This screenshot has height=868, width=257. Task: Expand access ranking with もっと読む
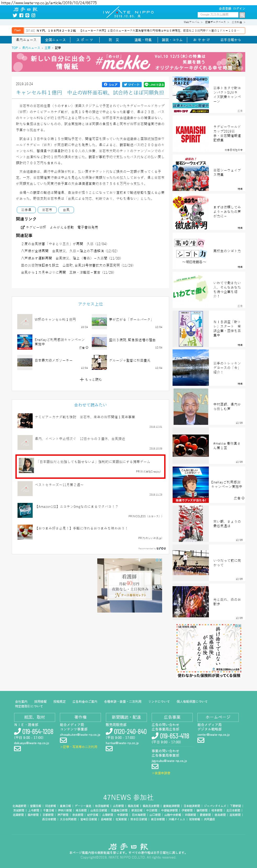[90, 380]
